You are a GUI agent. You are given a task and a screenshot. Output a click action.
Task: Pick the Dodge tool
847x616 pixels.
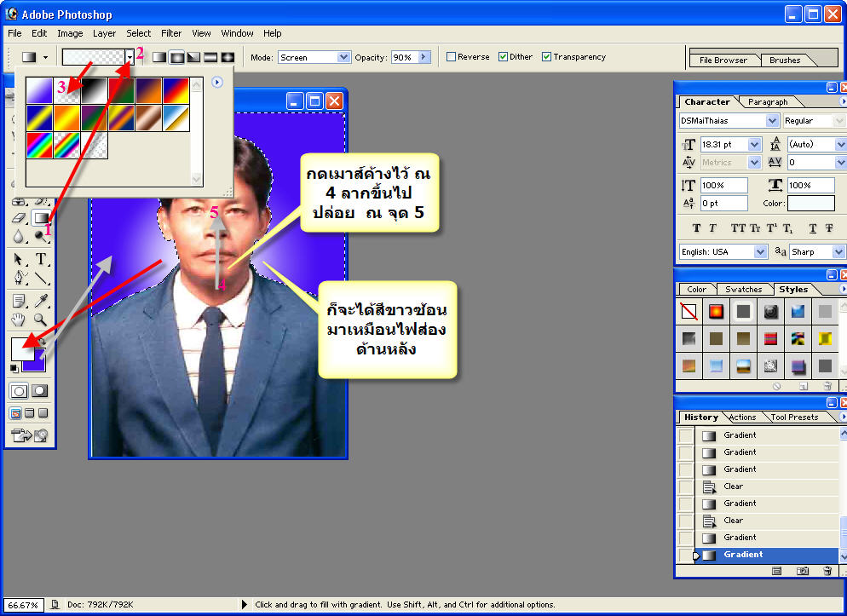click(x=41, y=236)
